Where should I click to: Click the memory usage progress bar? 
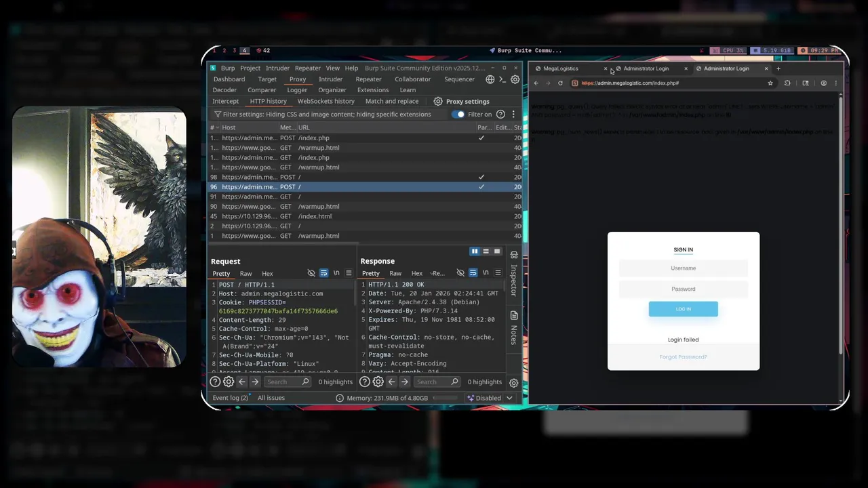[x=446, y=399]
